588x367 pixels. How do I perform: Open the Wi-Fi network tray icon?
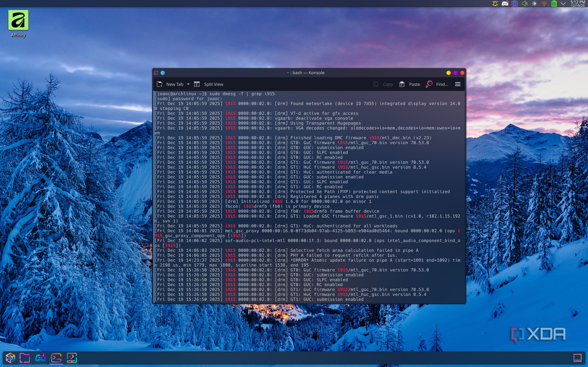point(544,4)
